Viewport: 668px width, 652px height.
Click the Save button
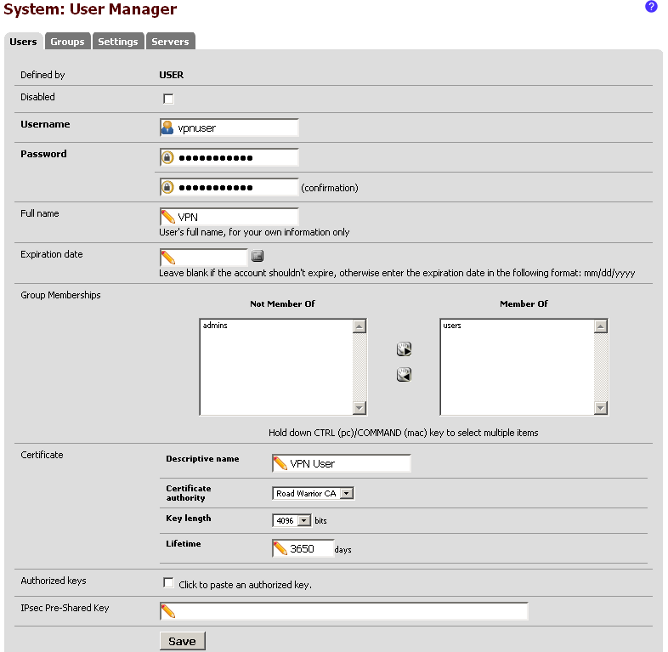pos(182,641)
